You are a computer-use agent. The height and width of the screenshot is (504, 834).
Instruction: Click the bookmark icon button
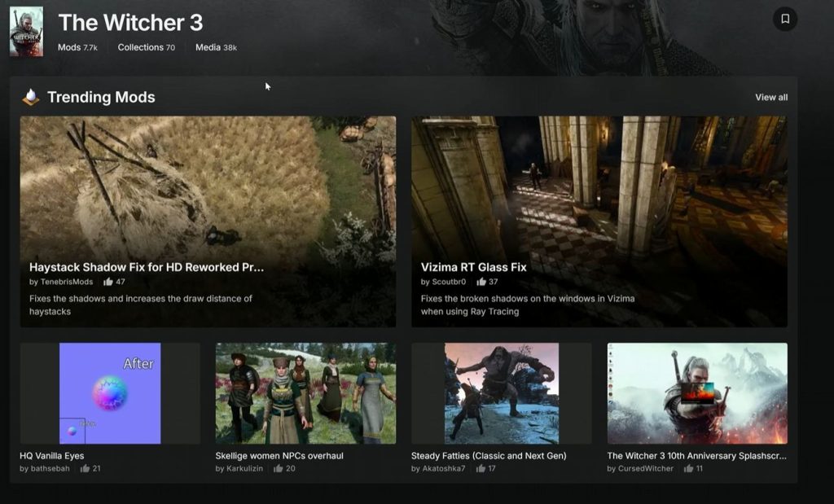point(784,20)
